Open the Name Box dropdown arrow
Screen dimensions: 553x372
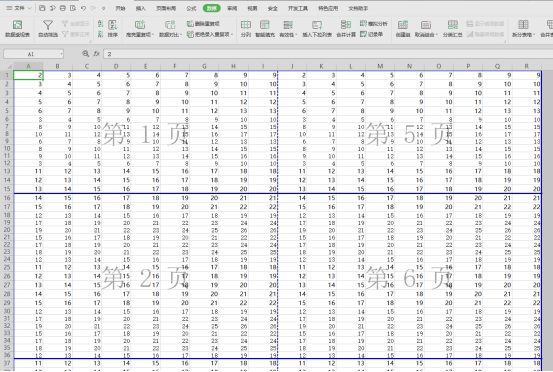point(61,54)
